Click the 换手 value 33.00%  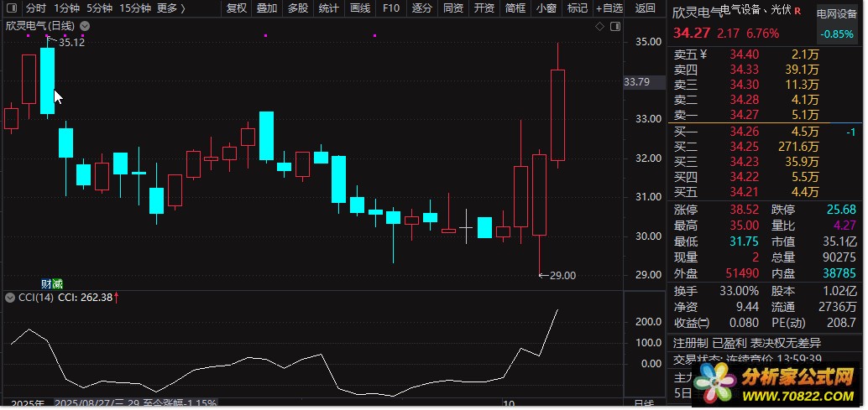739,291
